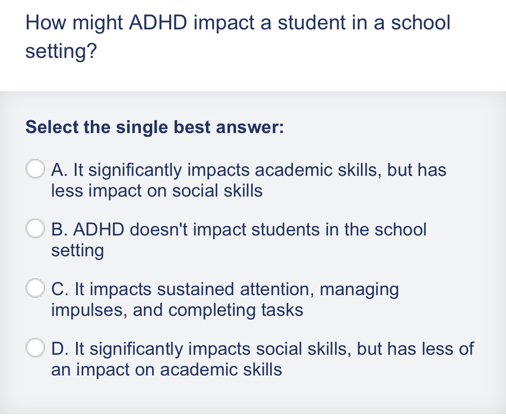
Task: Select radio button for answer B
Action: 36,229
